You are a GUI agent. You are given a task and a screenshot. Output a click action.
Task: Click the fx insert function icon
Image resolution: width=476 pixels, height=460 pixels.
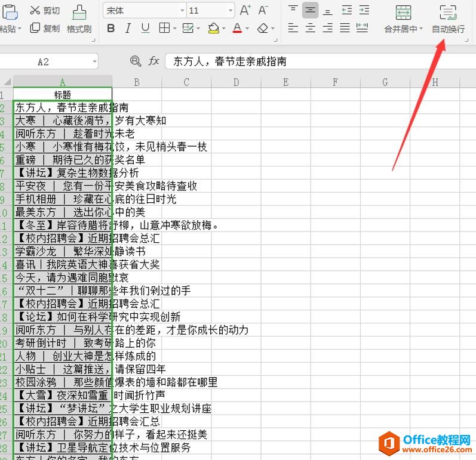tap(153, 61)
